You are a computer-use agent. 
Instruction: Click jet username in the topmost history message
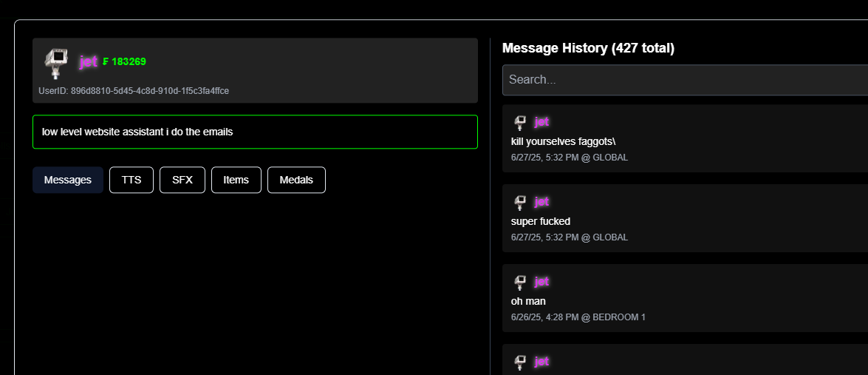click(541, 122)
